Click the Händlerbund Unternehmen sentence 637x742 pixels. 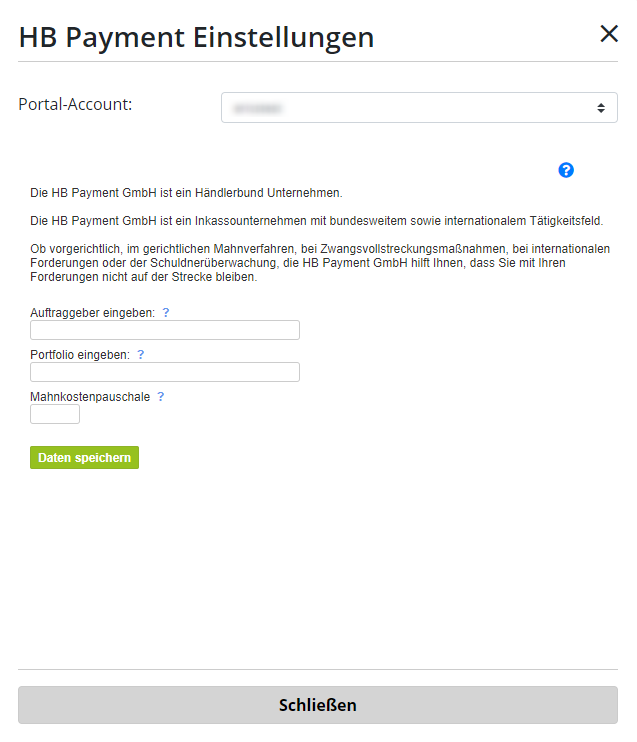click(186, 193)
